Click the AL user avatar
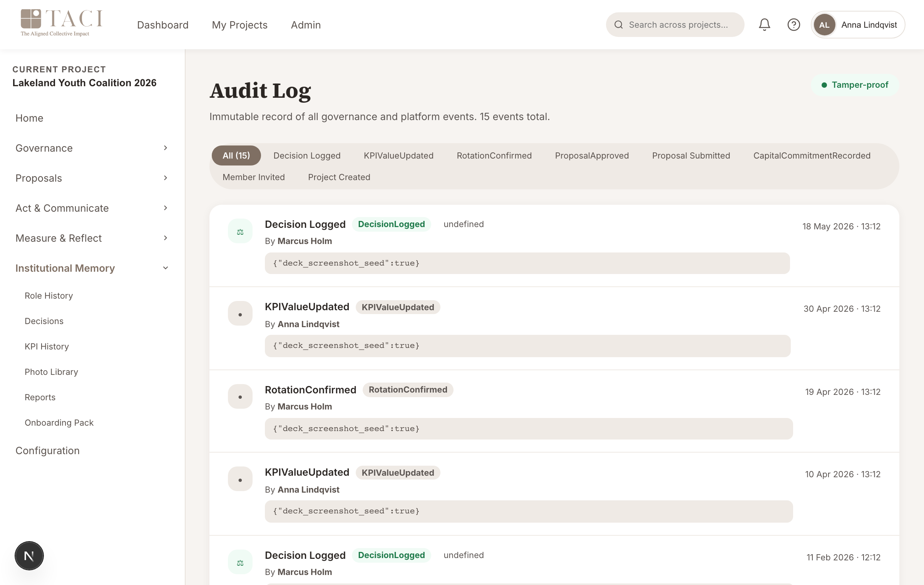Screen dimensions: 924x585 pos(824,25)
